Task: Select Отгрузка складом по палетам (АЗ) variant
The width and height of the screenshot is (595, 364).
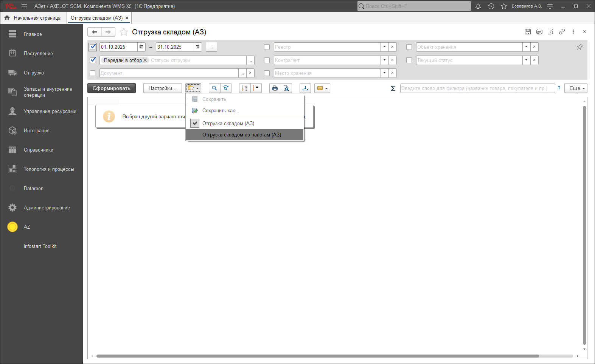Action: point(241,135)
